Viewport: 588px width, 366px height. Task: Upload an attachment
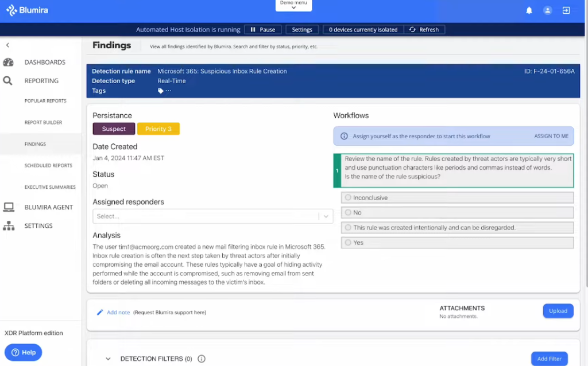click(558, 311)
